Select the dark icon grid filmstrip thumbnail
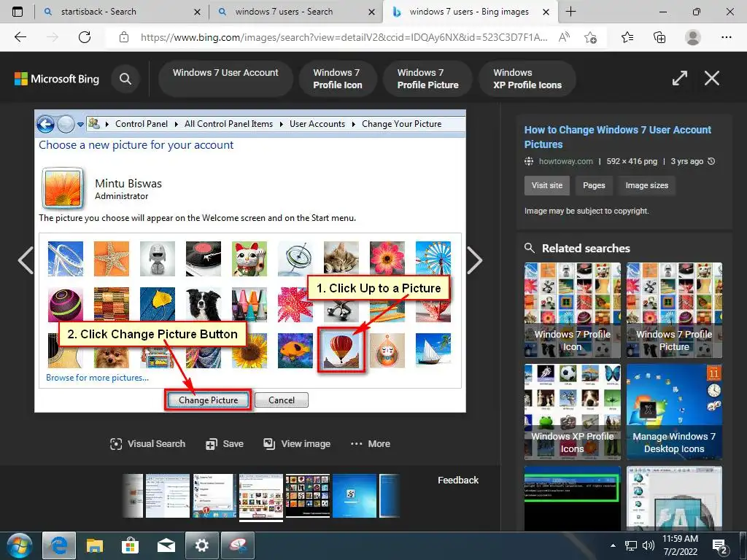The width and height of the screenshot is (747, 560). point(307,496)
